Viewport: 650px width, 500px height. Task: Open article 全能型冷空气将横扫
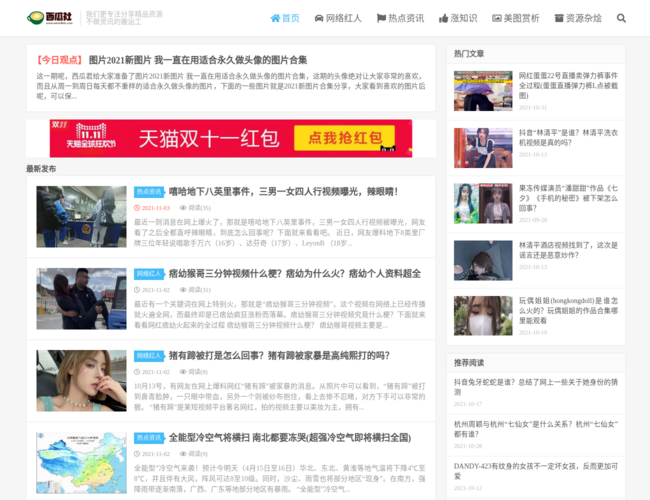click(x=290, y=438)
